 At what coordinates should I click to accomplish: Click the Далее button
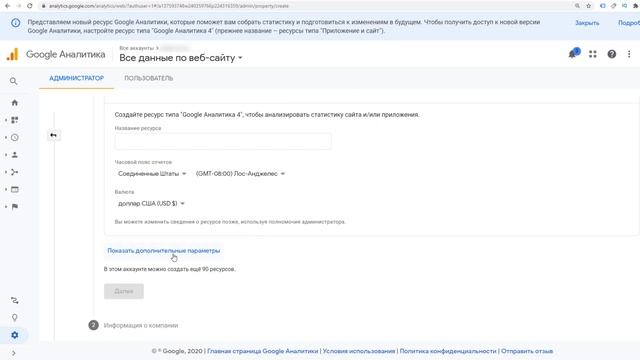click(124, 291)
